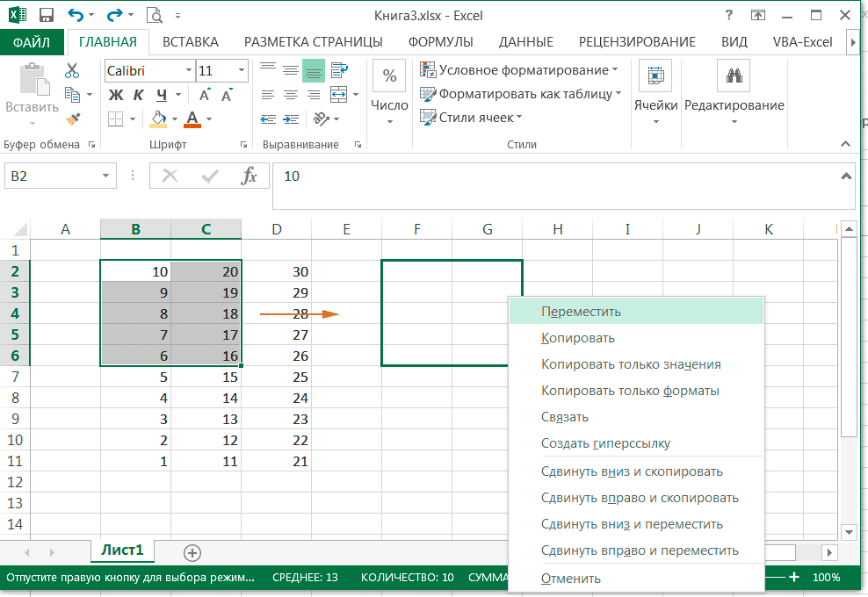Choose Переместить in the context menu
Image resolution: width=868 pixels, height=597 pixels.
click(x=581, y=311)
